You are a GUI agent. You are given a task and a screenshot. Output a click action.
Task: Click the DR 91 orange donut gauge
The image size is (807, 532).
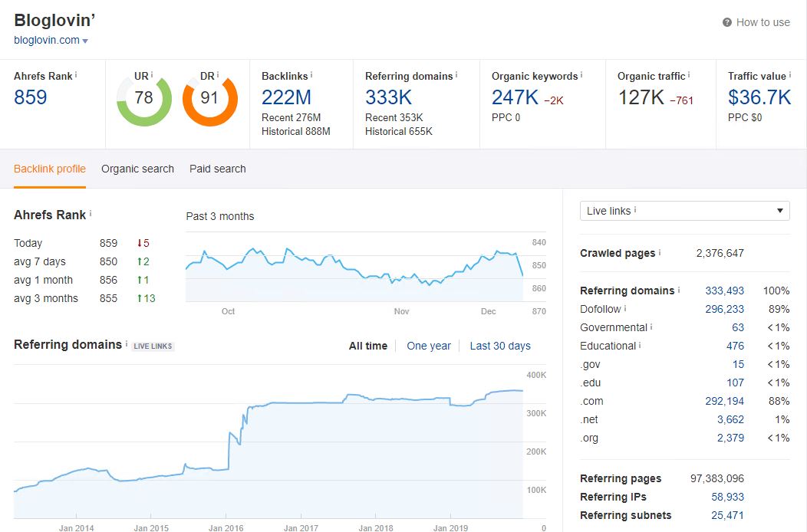point(210,99)
